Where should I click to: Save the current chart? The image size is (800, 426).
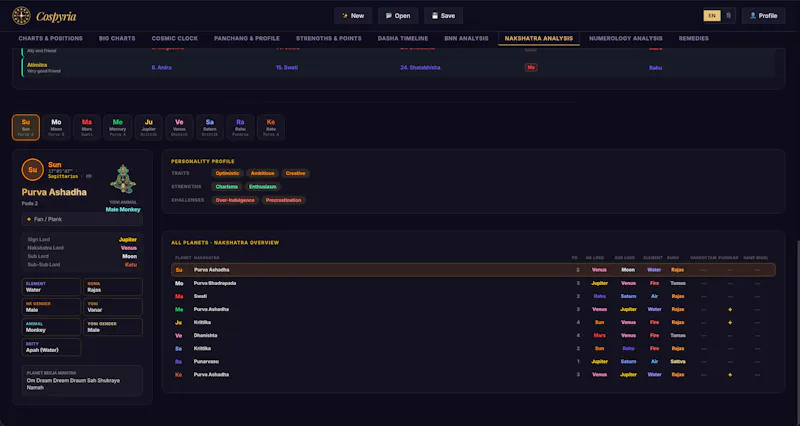(443, 16)
